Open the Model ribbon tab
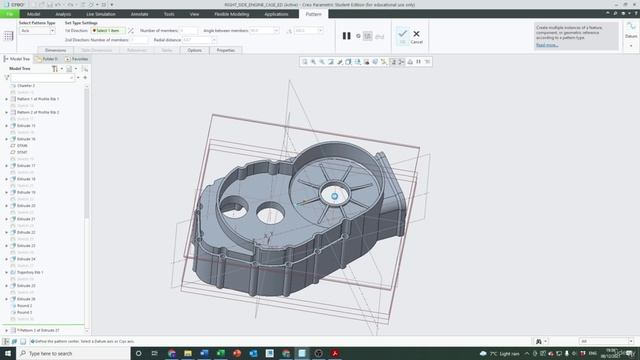Viewport: 640px width, 360px height. [x=33, y=14]
